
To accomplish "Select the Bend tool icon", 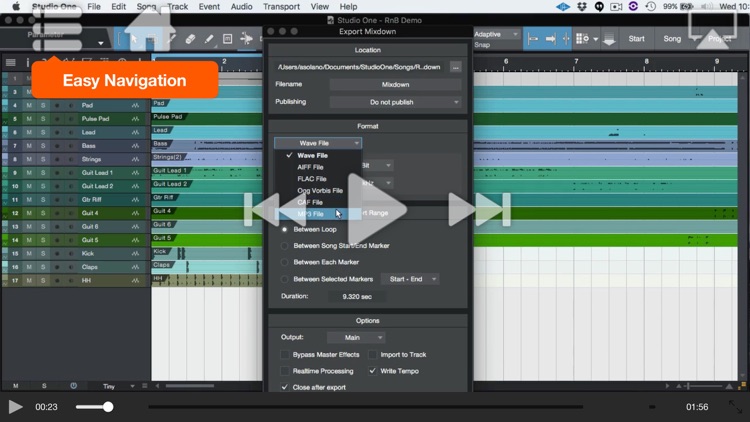I will pos(246,39).
